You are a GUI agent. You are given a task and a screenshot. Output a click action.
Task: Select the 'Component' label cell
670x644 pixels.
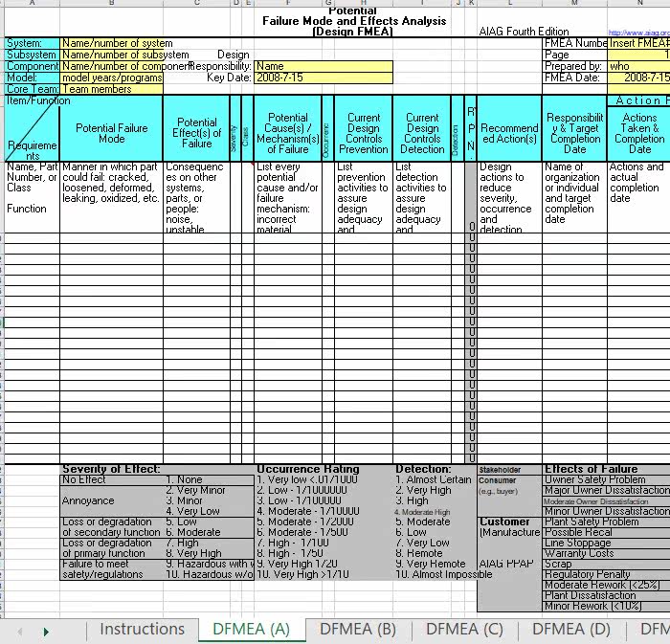point(32,66)
